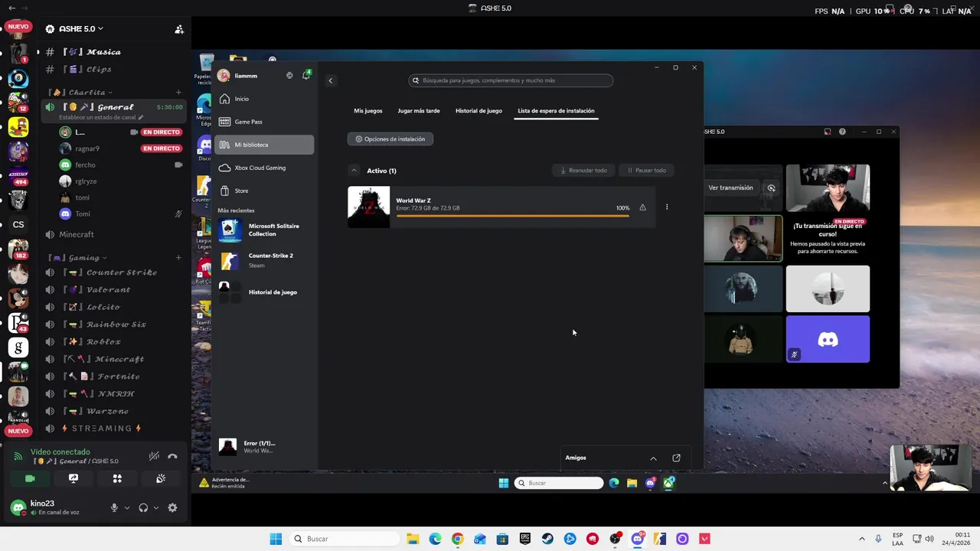Join the Minecraft voice channel below Tomi
980x551 pixels.
pyautogui.click(x=115, y=234)
